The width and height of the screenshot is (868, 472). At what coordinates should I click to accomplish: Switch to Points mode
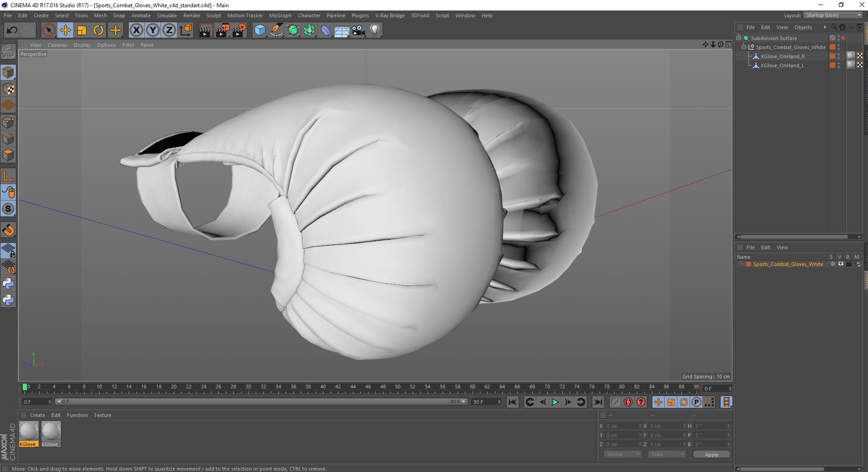coord(8,122)
